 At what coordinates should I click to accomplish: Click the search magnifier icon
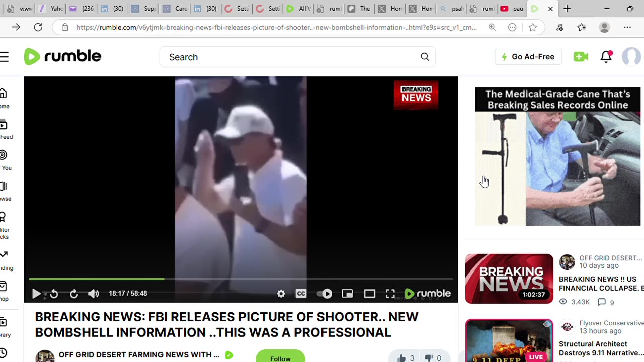click(425, 57)
